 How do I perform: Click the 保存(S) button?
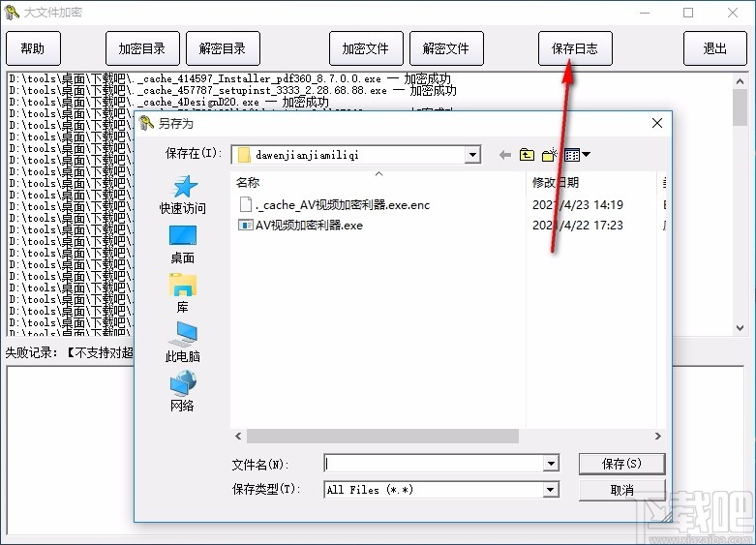(x=622, y=464)
